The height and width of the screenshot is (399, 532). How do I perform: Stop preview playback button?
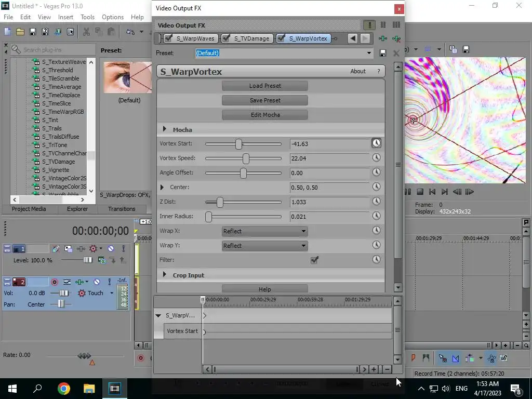click(420, 192)
